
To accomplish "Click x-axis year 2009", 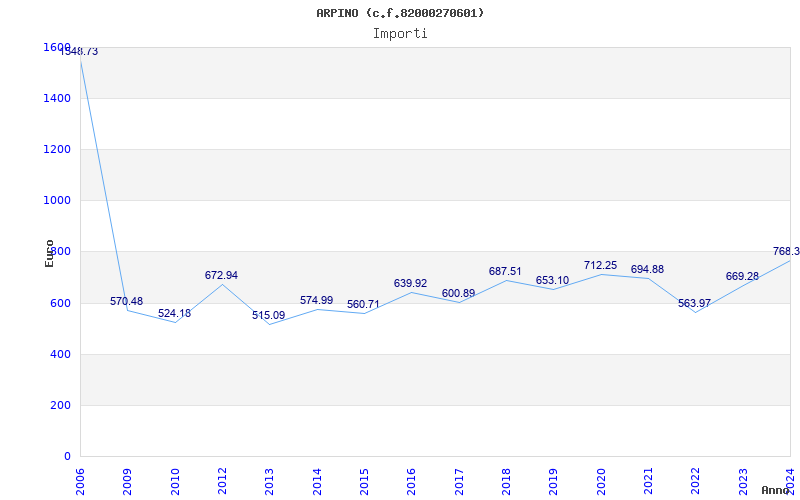I will point(128,481).
